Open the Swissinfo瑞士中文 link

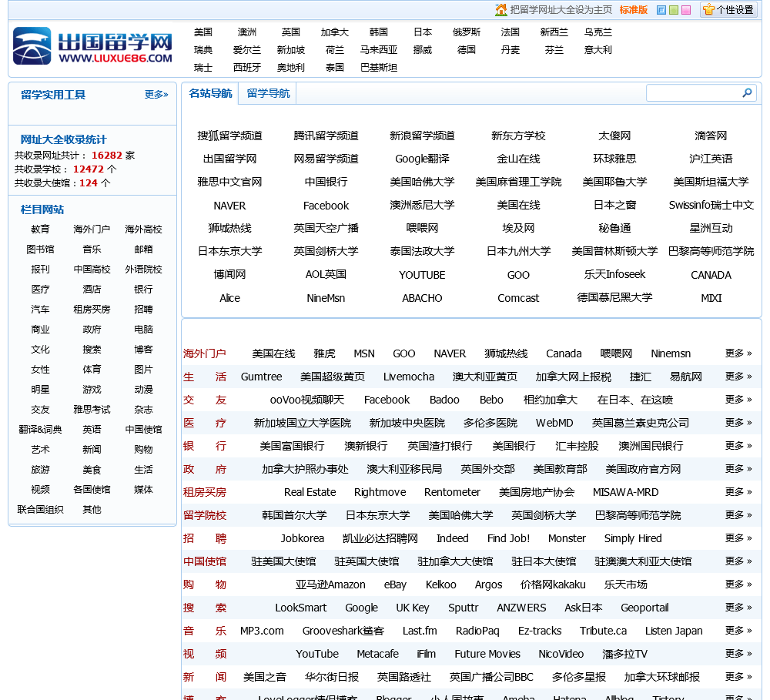(711, 205)
